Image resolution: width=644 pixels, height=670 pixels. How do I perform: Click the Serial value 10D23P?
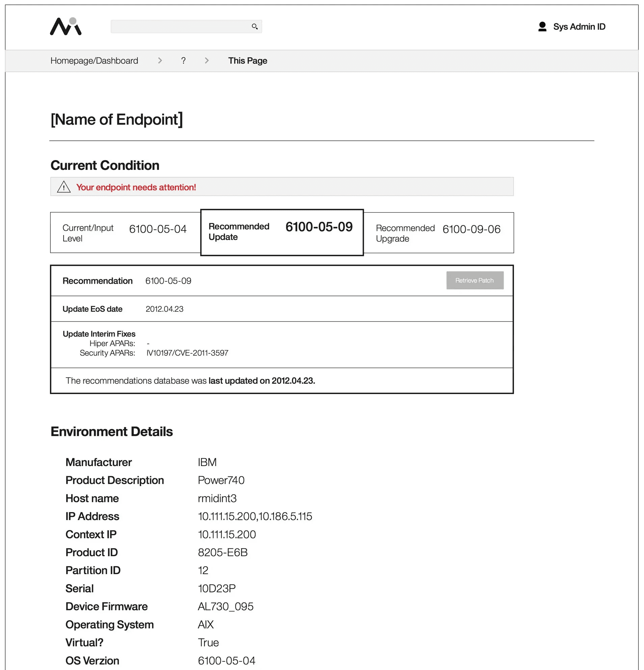coord(217,589)
